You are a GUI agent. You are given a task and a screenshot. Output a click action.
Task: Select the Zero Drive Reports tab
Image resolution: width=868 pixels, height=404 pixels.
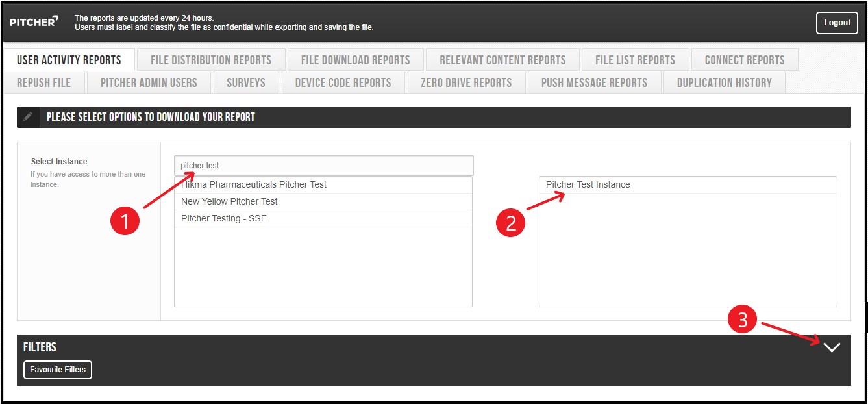(x=466, y=82)
